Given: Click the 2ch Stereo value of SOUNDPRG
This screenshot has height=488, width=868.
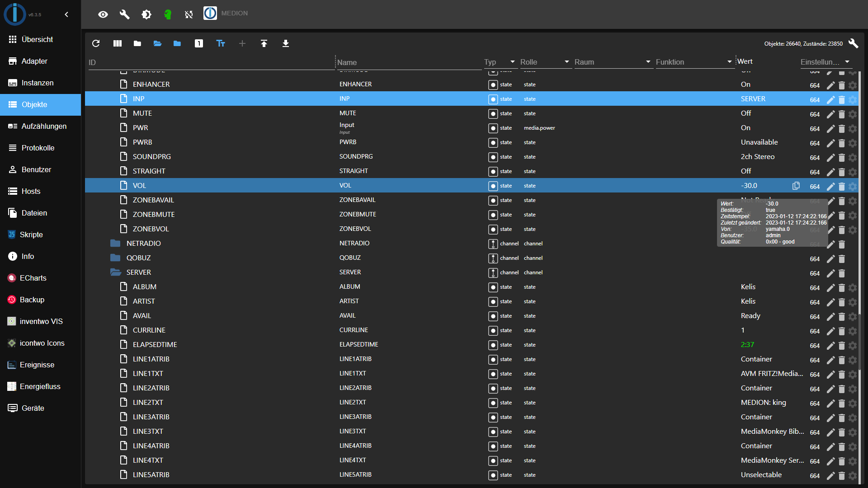Looking at the screenshot, I should coord(758,156).
